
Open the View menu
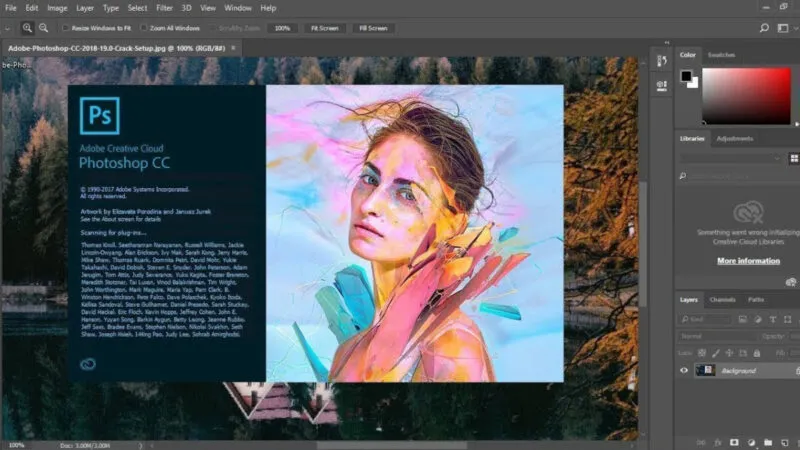(x=208, y=8)
